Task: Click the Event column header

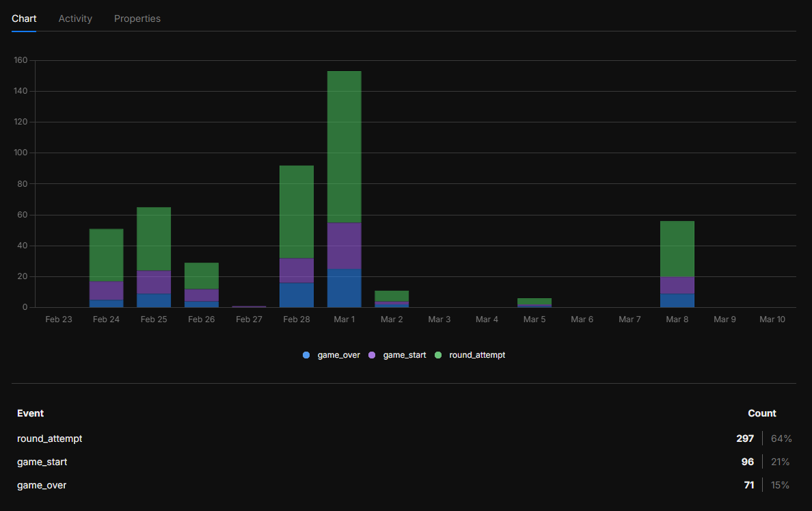Action: click(31, 413)
